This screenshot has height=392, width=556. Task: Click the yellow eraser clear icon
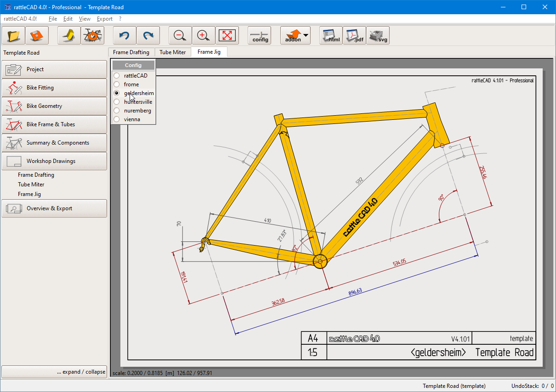click(69, 35)
